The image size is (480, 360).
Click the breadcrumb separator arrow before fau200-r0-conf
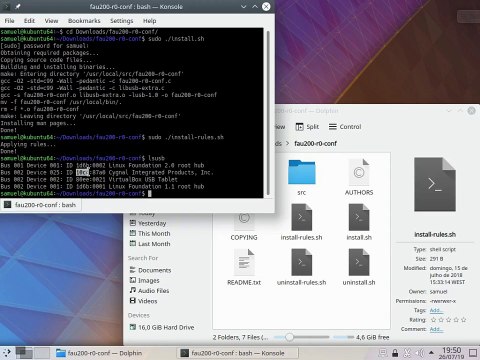point(288,143)
